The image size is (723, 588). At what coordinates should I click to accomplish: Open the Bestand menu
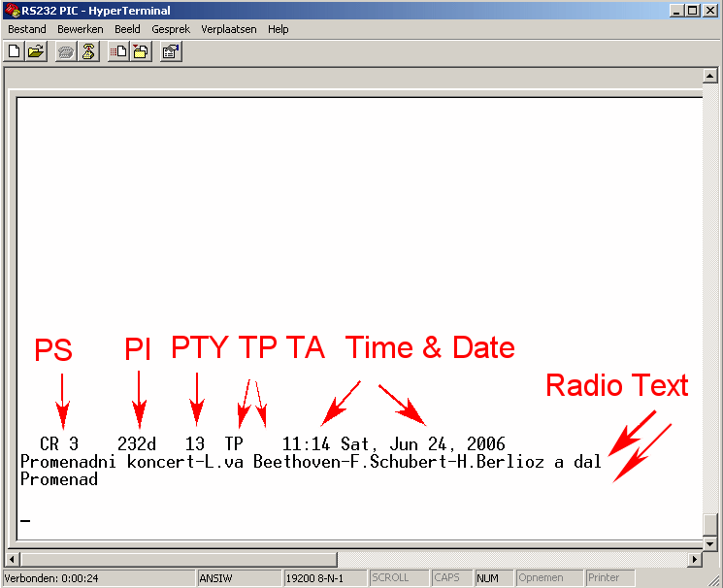point(27,29)
